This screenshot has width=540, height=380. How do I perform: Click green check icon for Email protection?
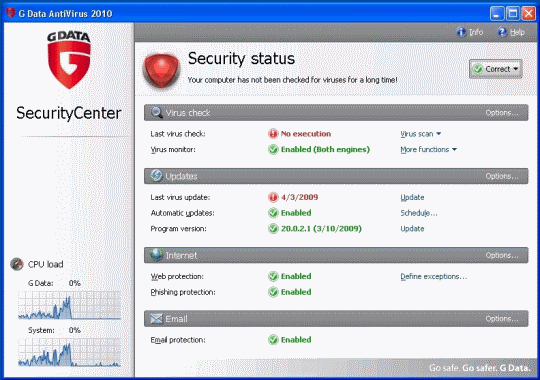tap(273, 340)
